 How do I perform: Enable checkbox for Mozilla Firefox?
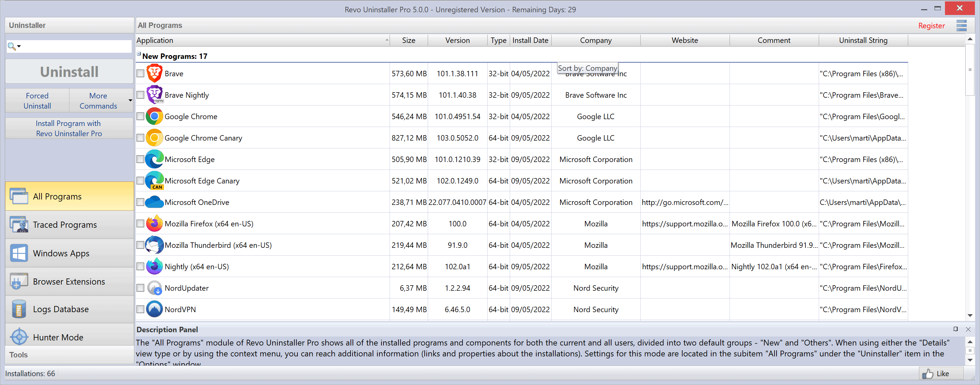[140, 224]
